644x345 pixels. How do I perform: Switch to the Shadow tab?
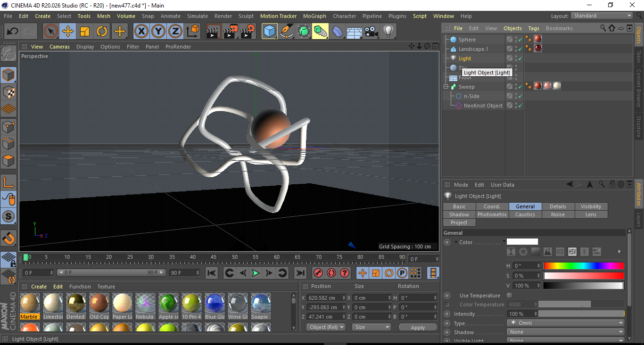(459, 214)
